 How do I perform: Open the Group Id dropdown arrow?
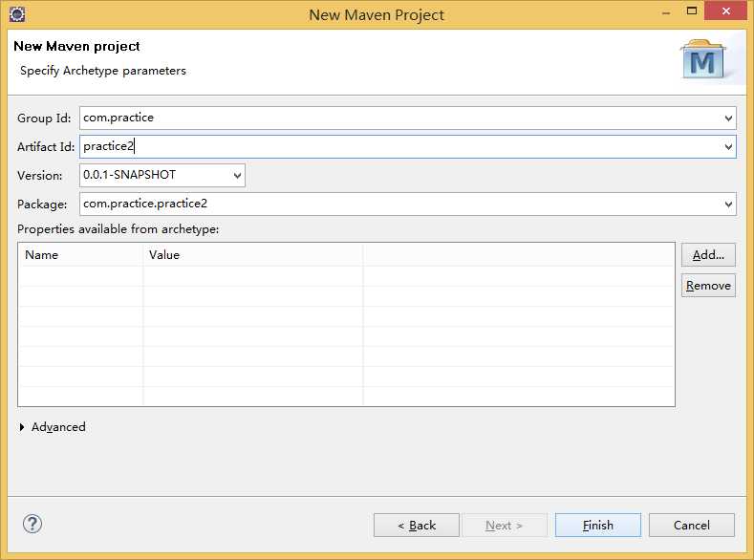728,118
